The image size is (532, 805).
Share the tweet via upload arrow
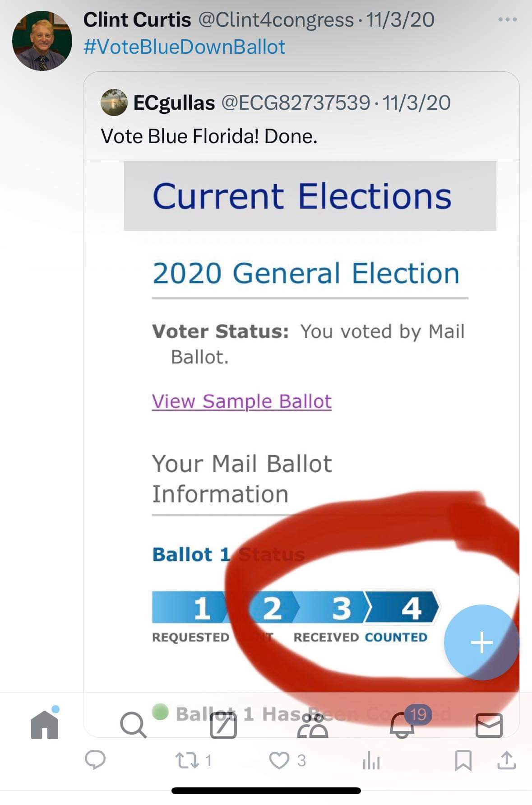coord(506,760)
